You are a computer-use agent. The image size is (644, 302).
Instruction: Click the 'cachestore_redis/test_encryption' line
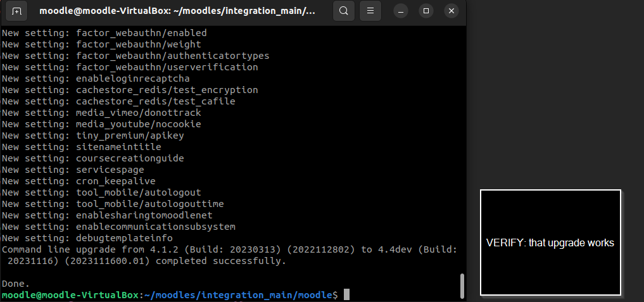[x=130, y=90]
